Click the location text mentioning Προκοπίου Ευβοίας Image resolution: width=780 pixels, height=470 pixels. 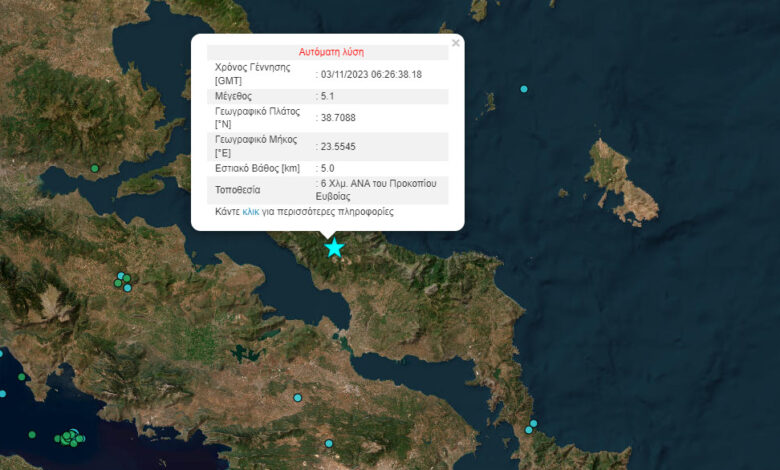click(x=372, y=190)
